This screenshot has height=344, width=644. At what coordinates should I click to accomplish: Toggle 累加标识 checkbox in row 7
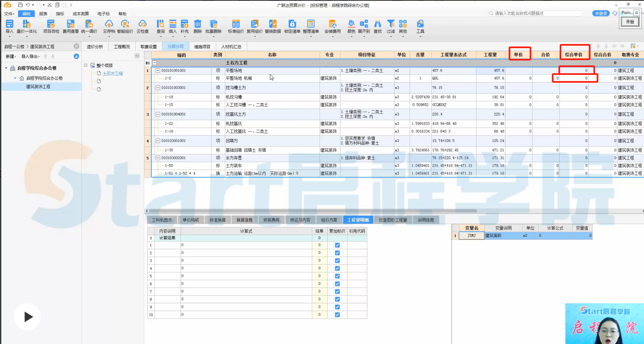pos(337,291)
